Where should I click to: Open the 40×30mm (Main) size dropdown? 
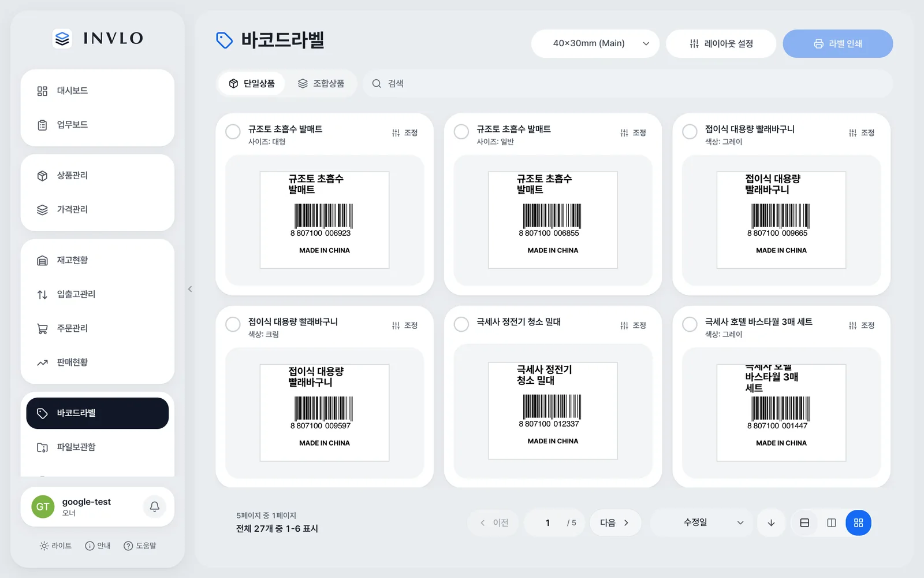pos(595,43)
